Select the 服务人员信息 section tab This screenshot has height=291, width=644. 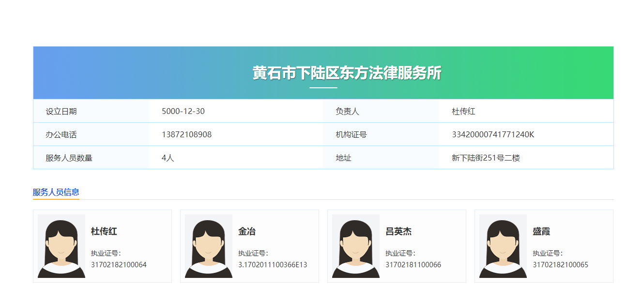tap(56, 192)
